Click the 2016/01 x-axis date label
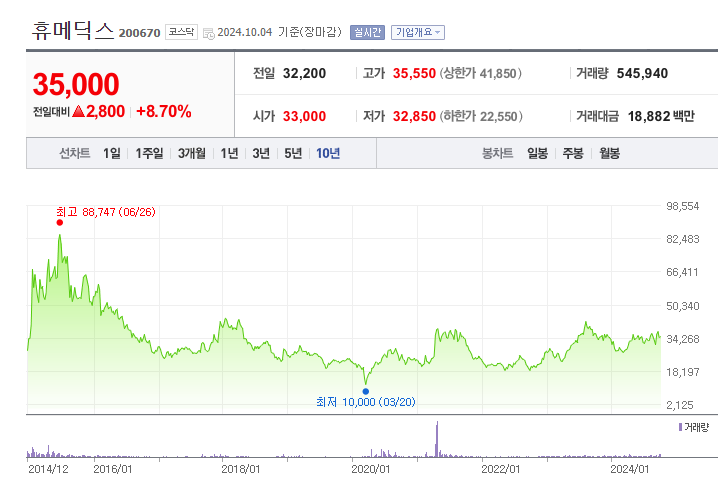 click(x=113, y=469)
